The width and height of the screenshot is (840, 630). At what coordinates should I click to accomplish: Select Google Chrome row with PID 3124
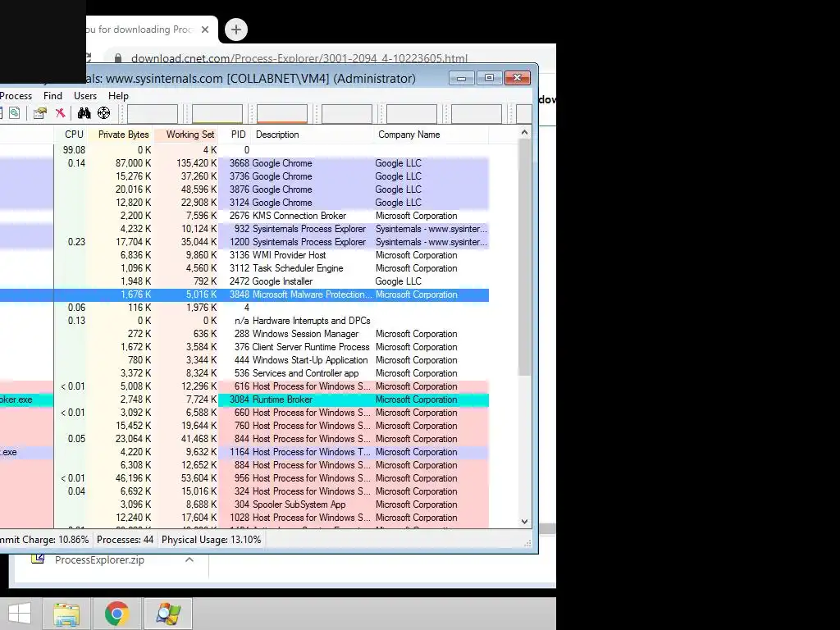tap(244, 203)
